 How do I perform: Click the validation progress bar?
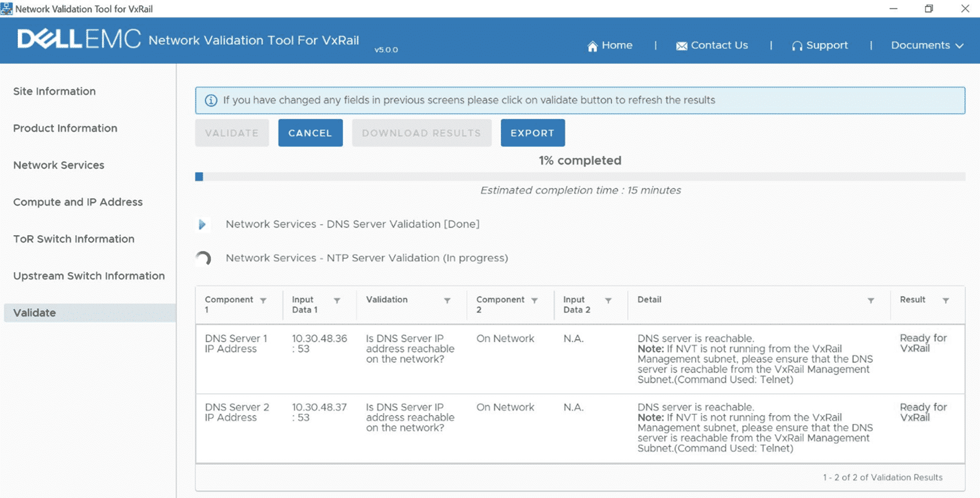580,177
